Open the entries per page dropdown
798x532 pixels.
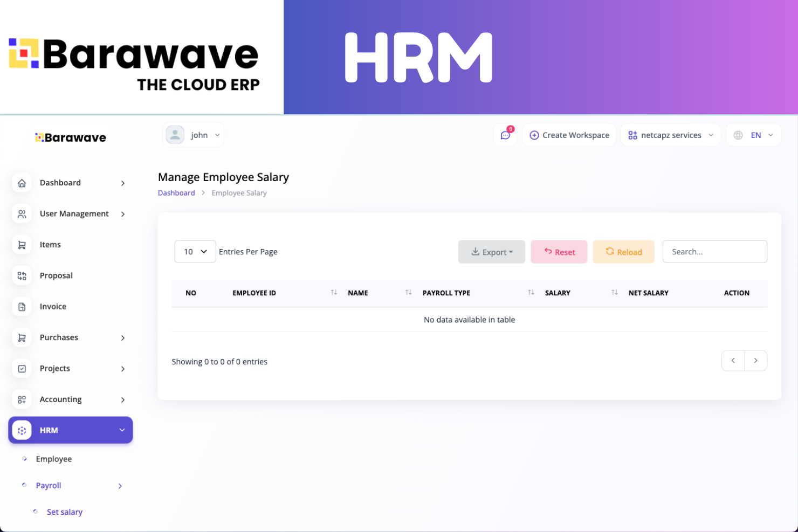[x=195, y=252]
